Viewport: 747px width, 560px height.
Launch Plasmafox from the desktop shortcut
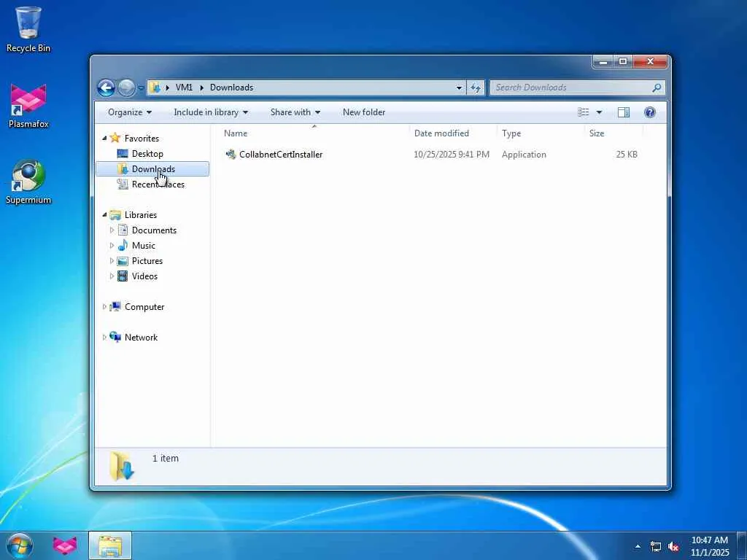click(x=28, y=106)
